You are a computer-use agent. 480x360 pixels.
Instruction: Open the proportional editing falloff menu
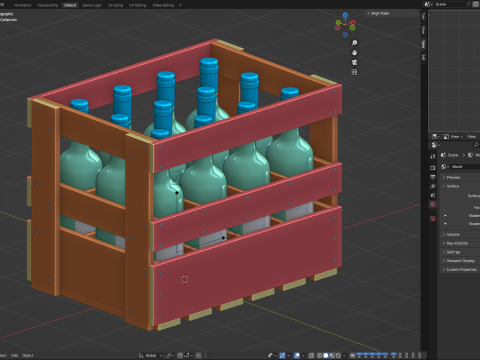pos(206,355)
